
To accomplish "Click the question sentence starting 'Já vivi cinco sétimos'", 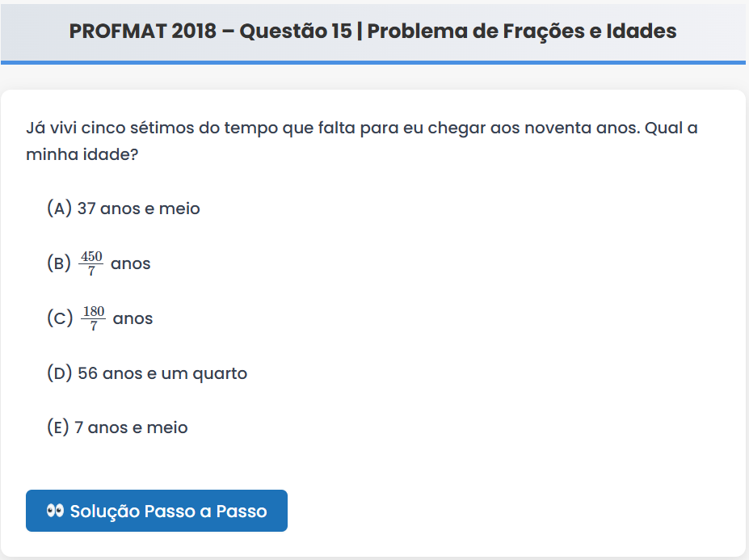I will pos(362,128).
